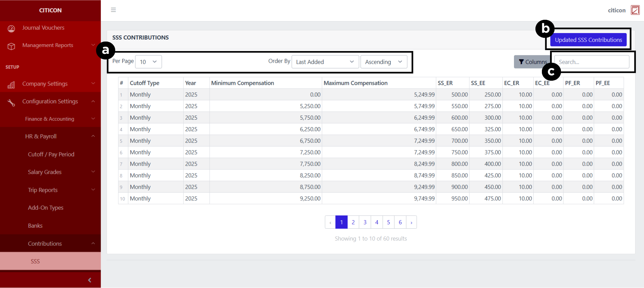
Task: Open Cutoff / Pay Period page
Action: [51, 154]
